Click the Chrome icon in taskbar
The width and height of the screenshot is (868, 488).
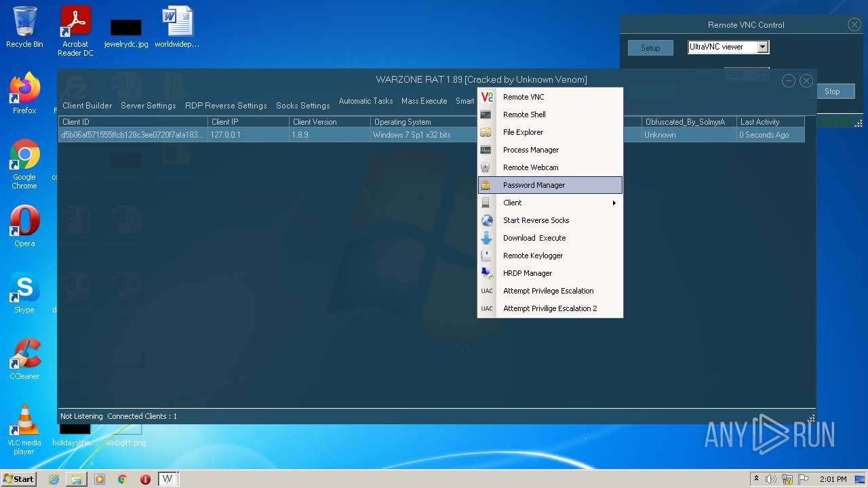coord(123,479)
